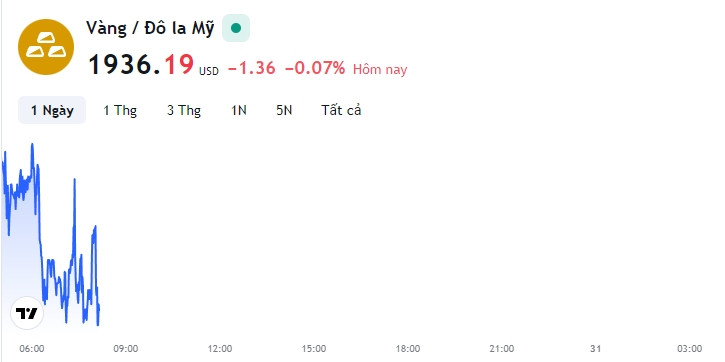Click the 06:00 time axis label
The image size is (725, 362).
click(x=32, y=349)
